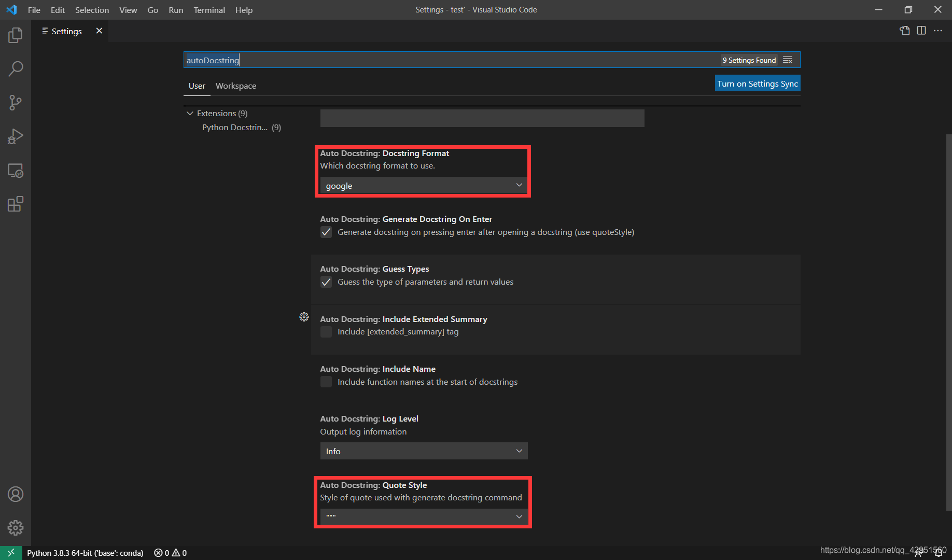Open the Log Level dropdown showing Info
952x560 pixels.
(x=423, y=451)
